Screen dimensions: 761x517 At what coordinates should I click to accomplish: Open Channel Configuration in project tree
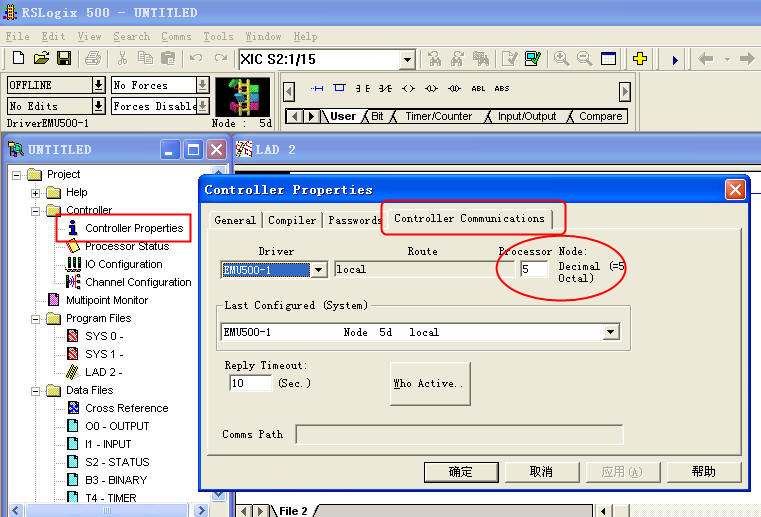[138, 283]
